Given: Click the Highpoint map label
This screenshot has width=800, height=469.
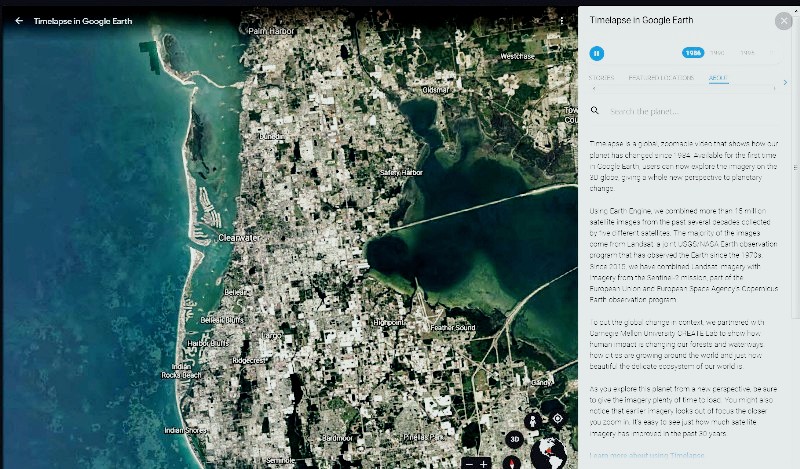Looking at the screenshot, I should (388, 323).
